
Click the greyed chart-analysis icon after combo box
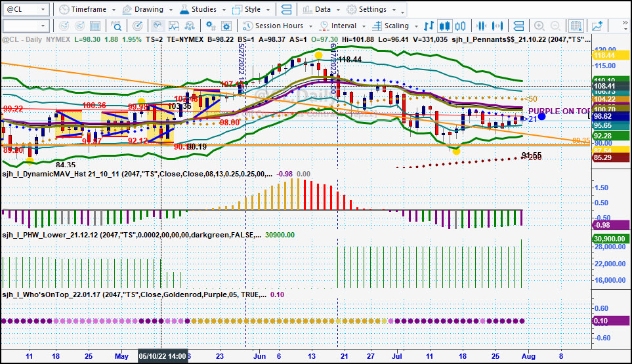click(64, 26)
